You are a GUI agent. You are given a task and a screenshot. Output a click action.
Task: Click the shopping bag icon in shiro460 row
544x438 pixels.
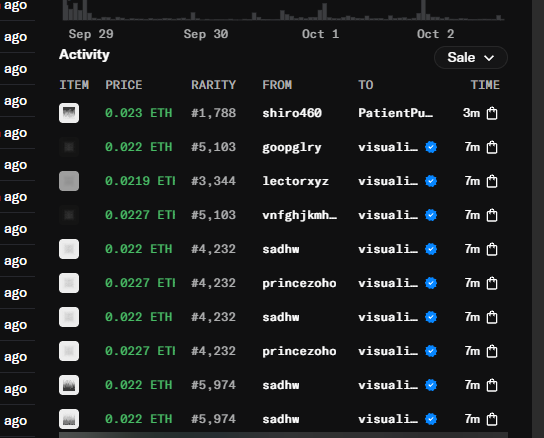pyautogui.click(x=492, y=113)
